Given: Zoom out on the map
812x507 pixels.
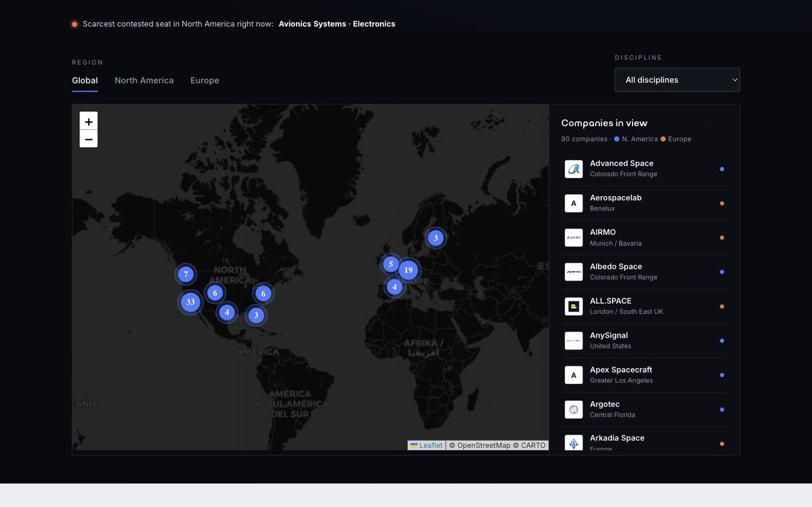Looking at the screenshot, I should click(88, 139).
